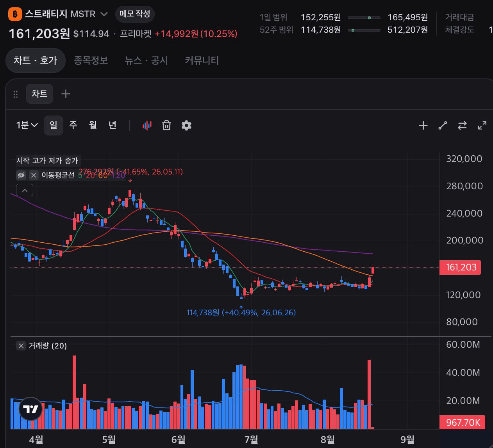The image size is (493, 448).
Task: Open chart settings gear icon
Action: pyautogui.click(x=186, y=125)
